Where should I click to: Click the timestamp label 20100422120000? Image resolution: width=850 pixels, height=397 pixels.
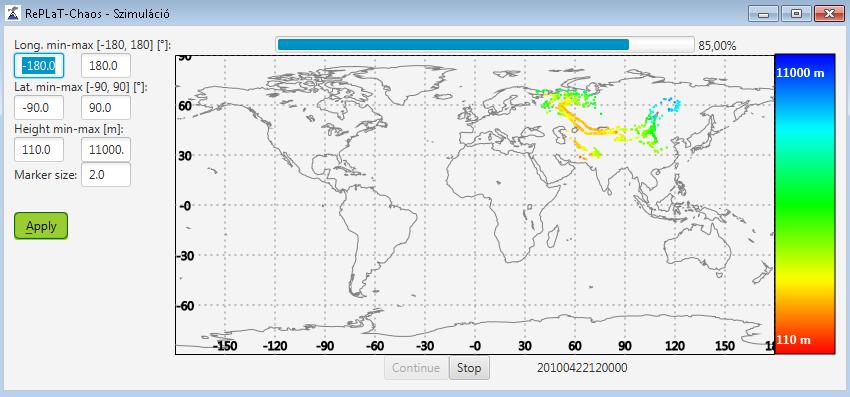(582, 368)
